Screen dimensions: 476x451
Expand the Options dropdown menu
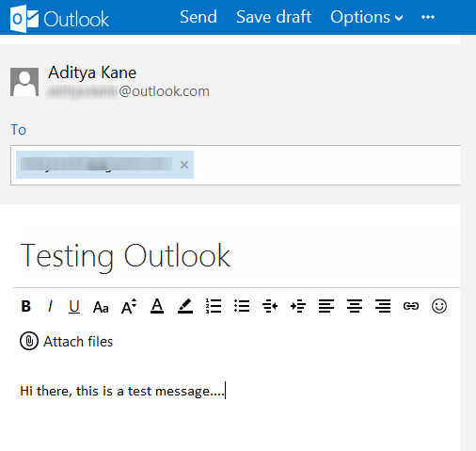pos(367,17)
